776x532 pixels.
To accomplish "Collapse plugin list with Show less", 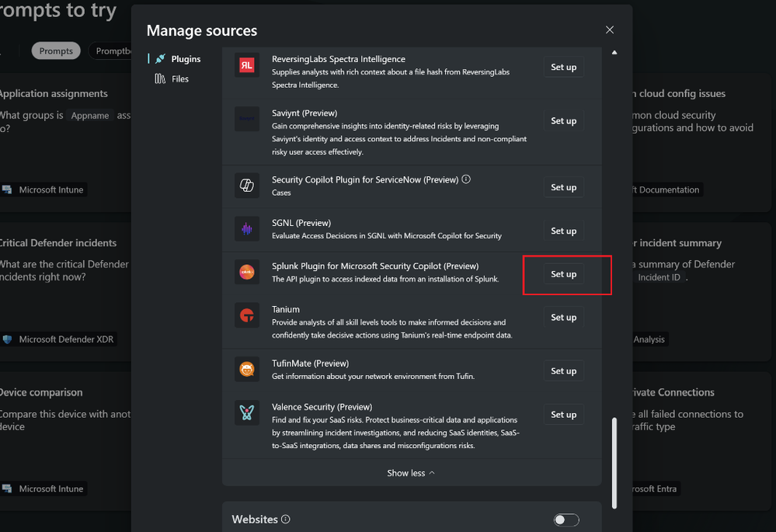I will pos(411,473).
